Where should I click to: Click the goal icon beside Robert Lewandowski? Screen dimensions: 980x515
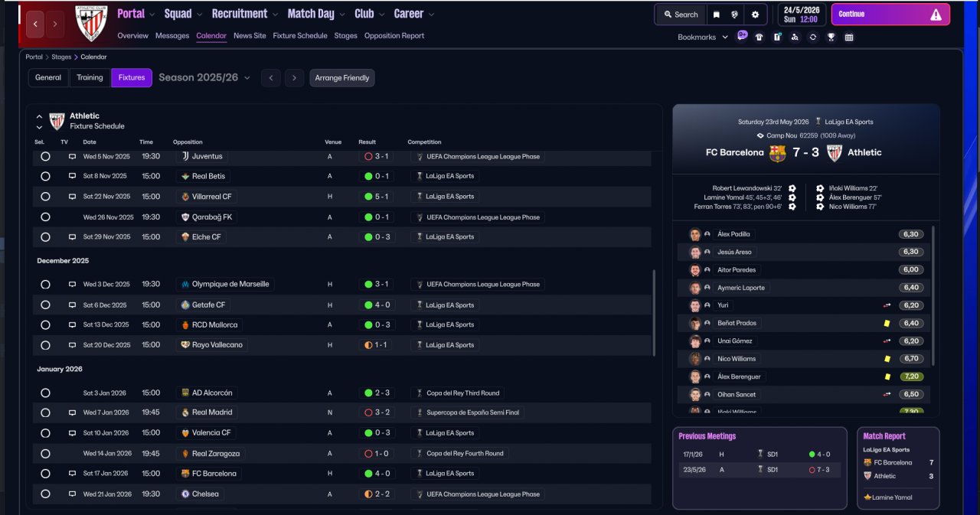pos(792,188)
